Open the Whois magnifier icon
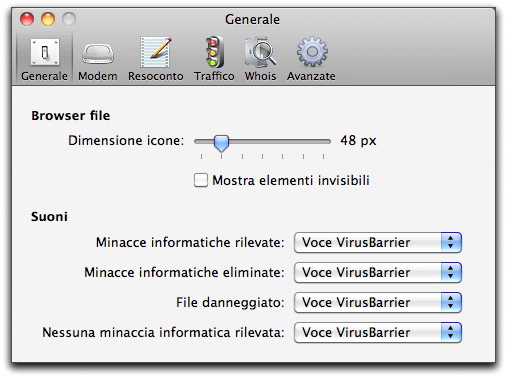 tap(260, 52)
